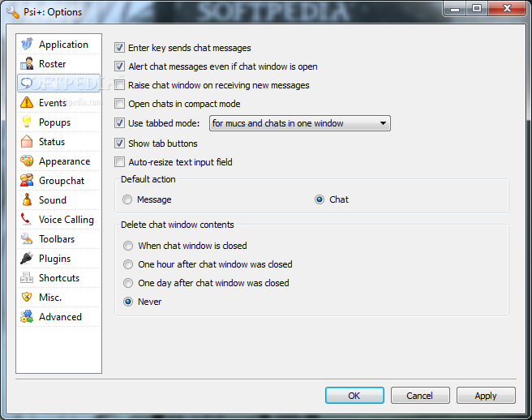Click the Voice Calling phone icon
The height and width of the screenshot is (420, 532).
click(26, 219)
